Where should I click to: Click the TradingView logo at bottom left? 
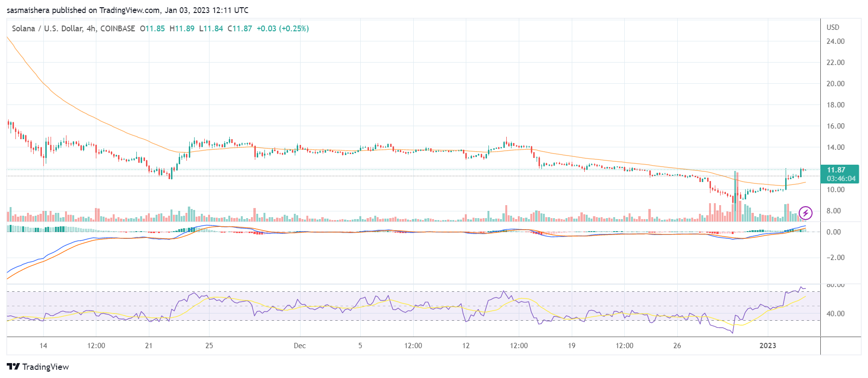tap(38, 367)
